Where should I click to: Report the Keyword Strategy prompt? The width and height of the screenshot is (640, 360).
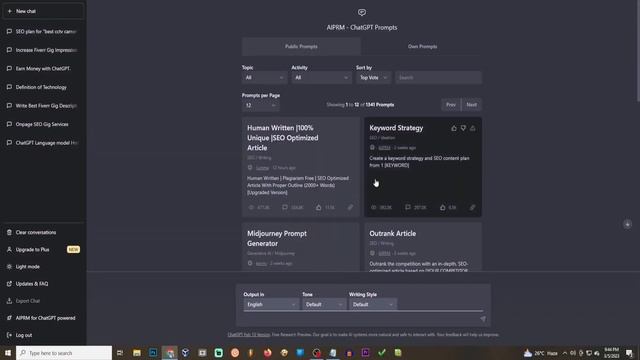click(x=473, y=128)
